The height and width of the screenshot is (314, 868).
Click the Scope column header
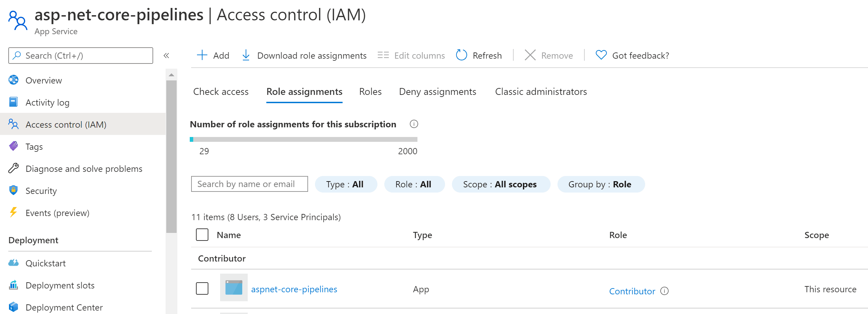point(817,235)
